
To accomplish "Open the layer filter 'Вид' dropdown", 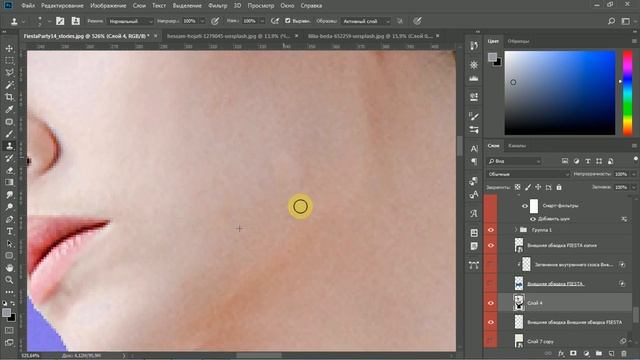I will (514, 161).
